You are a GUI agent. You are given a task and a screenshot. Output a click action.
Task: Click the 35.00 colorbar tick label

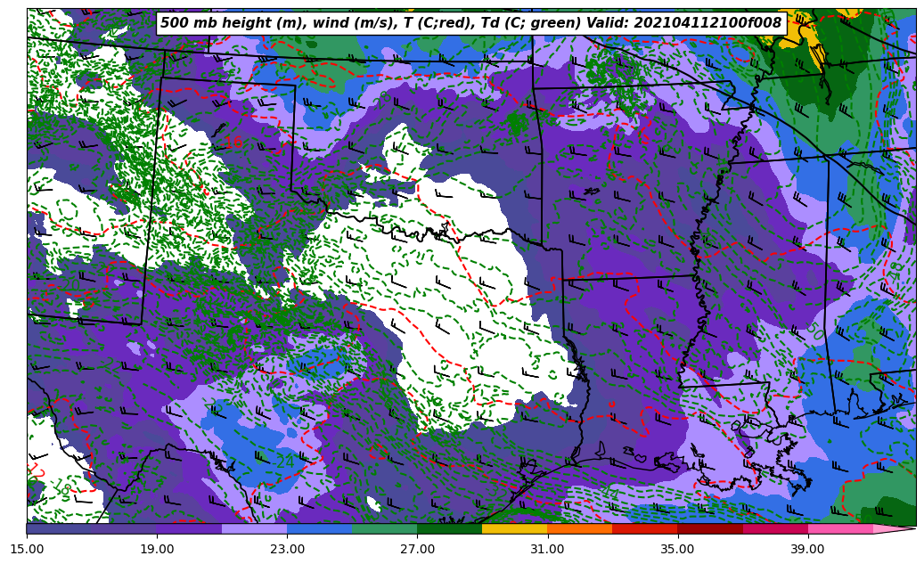[x=677, y=550]
